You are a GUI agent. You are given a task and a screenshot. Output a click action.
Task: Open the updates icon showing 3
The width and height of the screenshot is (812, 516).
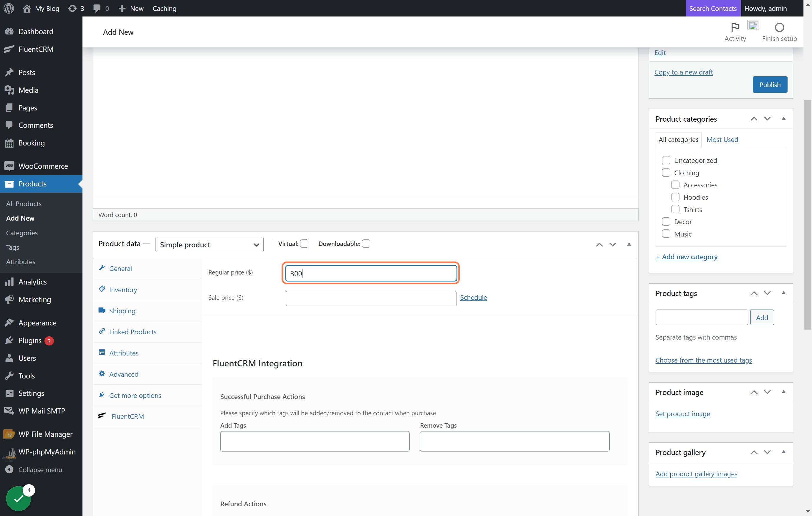coord(76,9)
